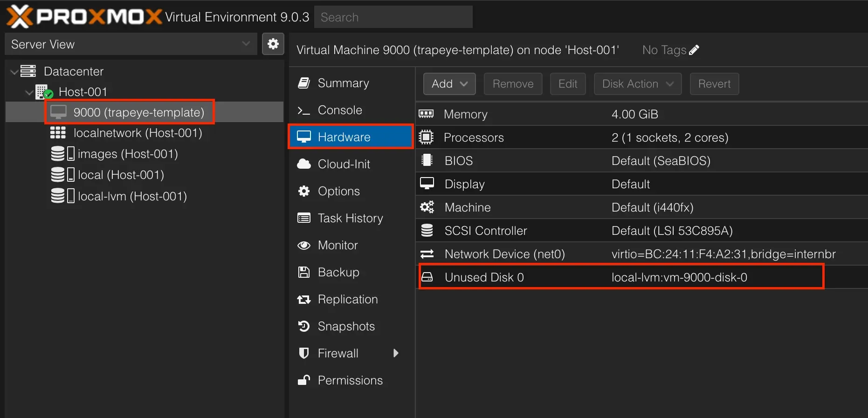
Task: Click the BIOS chip icon
Action: 427,160
